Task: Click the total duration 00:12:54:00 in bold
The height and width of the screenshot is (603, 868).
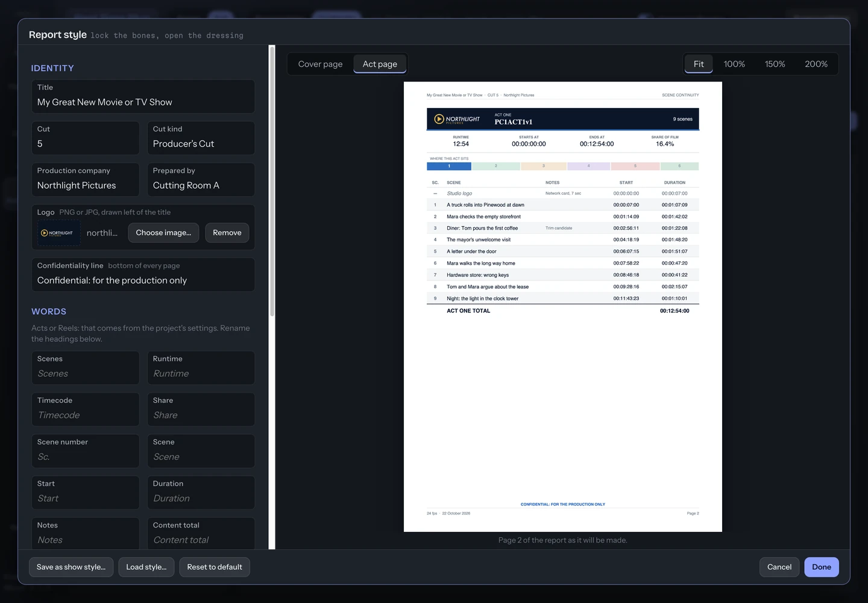Action: tap(675, 311)
